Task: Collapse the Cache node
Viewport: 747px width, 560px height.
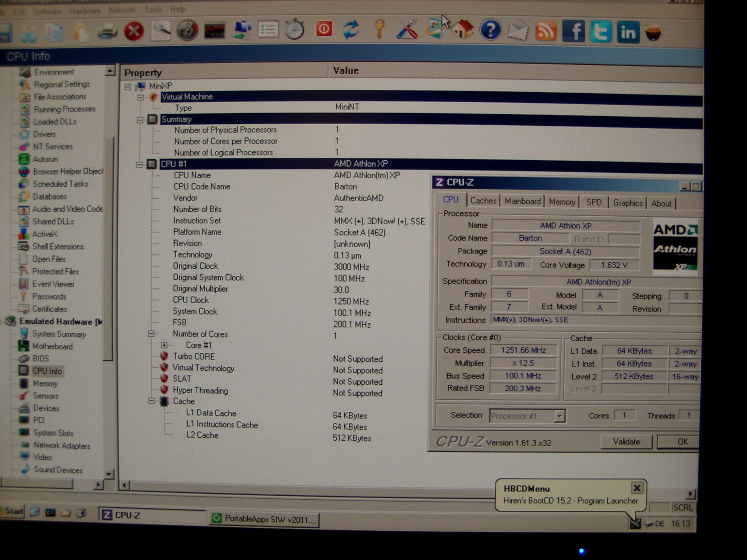Action: point(151,401)
